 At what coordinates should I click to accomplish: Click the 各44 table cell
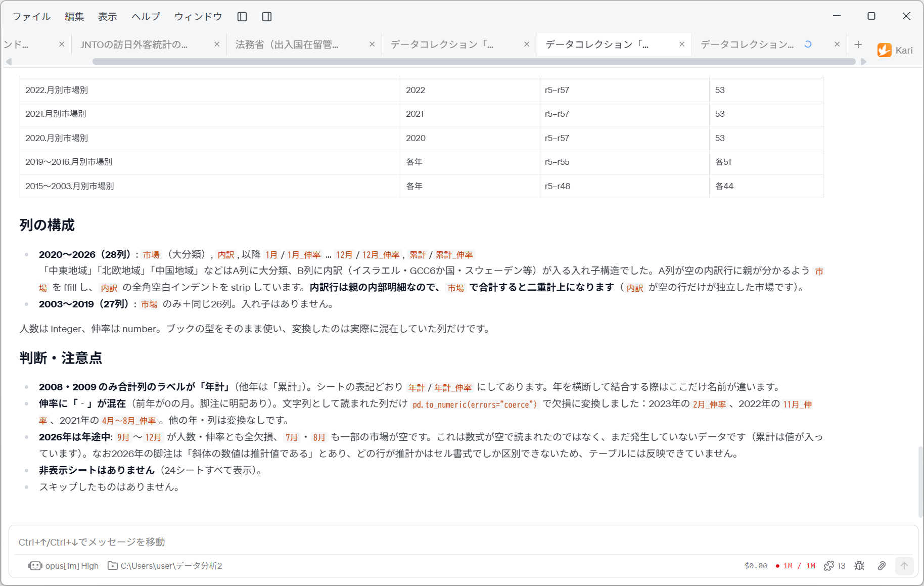pyautogui.click(x=766, y=186)
